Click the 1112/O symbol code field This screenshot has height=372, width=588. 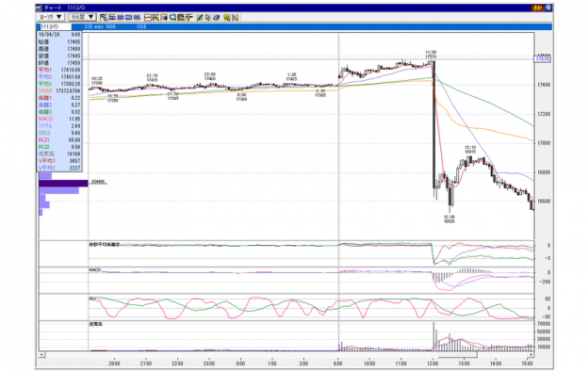point(55,26)
